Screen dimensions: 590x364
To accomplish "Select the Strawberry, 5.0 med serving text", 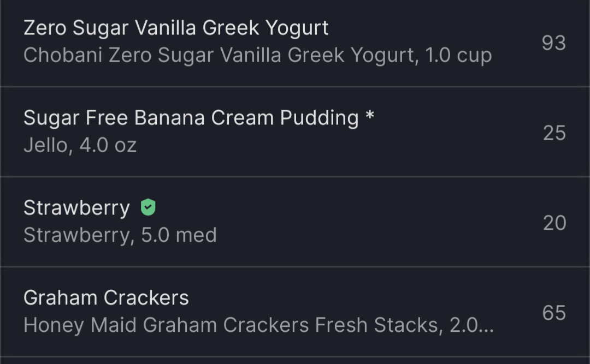I will tap(120, 235).
